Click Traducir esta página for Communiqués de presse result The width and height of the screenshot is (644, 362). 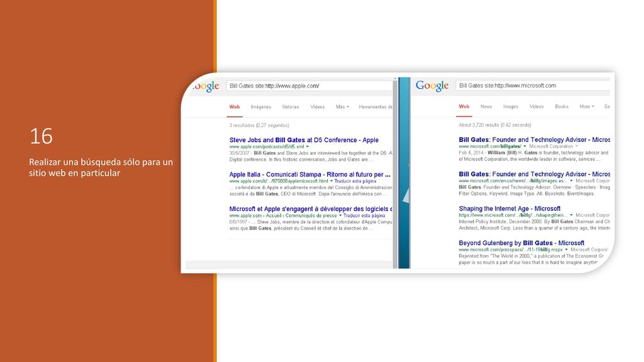click(364, 216)
